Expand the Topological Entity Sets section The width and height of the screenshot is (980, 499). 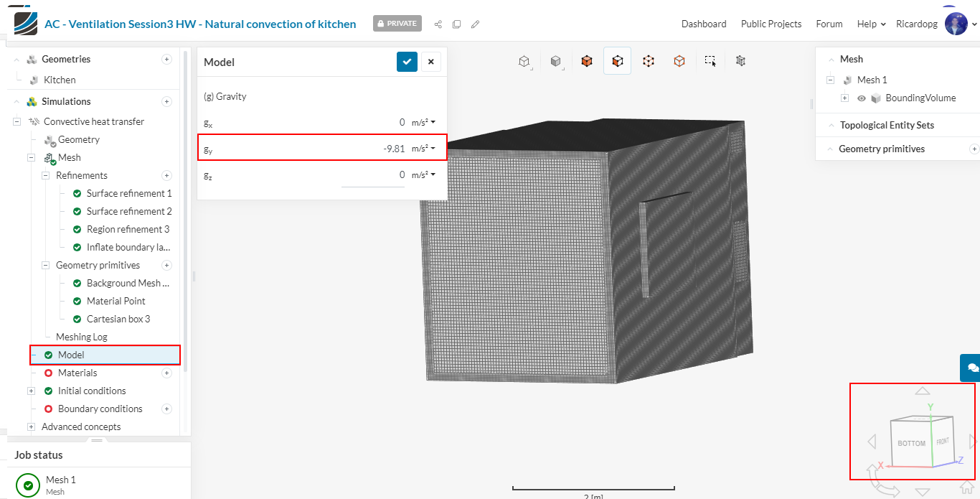pos(831,126)
